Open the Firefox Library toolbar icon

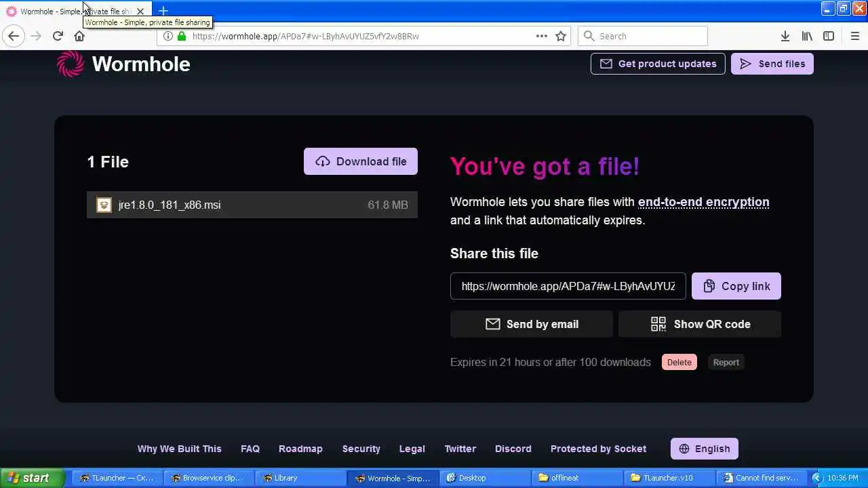(807, 36)
